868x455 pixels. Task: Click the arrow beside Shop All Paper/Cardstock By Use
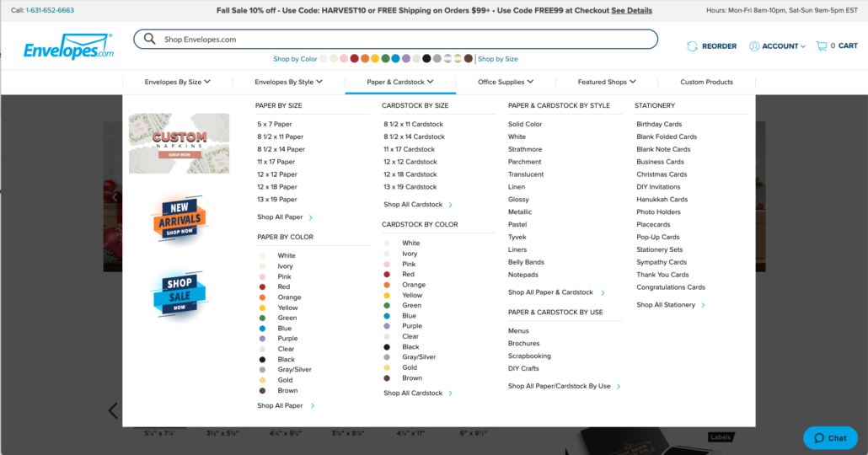pyautogui.click(x=619, y=387)
